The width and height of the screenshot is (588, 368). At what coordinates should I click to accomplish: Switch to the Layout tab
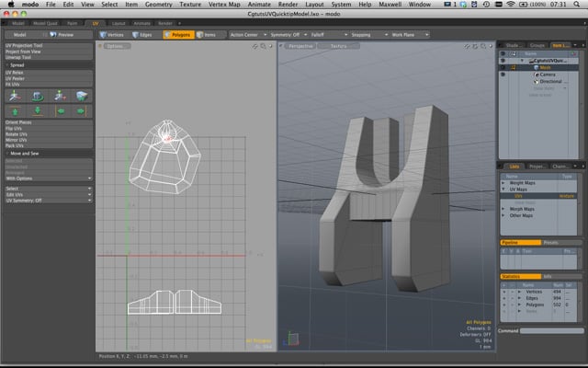pos(119,22)
